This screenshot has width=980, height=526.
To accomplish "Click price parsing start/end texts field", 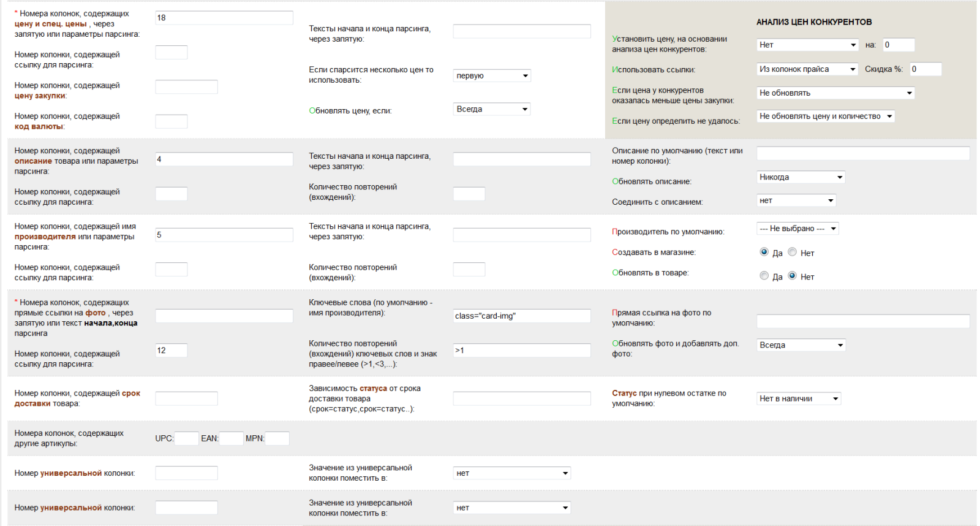I will pyautogui.click(x=522, y=31).
